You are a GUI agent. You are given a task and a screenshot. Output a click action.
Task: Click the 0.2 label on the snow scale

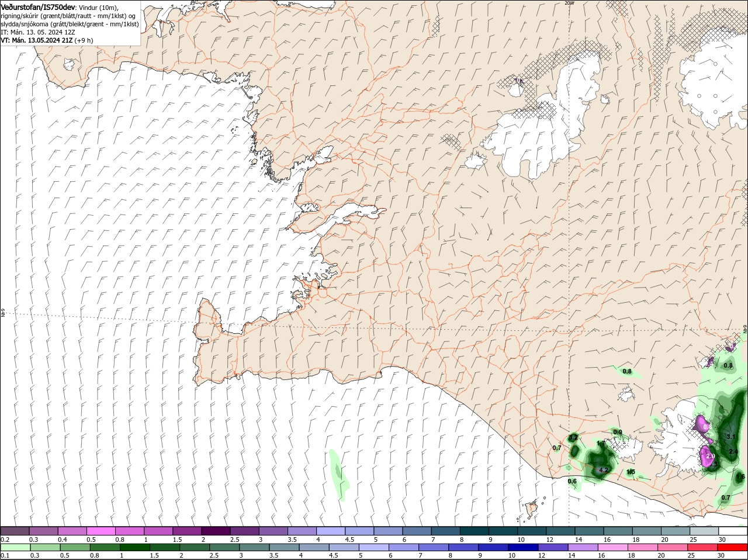tap(5, 539)
